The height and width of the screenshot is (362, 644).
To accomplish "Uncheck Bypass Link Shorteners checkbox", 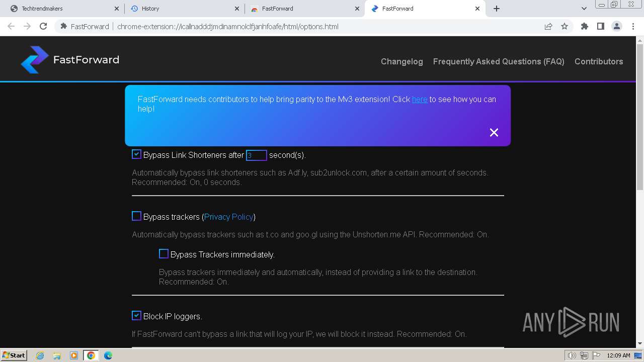I will [x=136, y=154].
